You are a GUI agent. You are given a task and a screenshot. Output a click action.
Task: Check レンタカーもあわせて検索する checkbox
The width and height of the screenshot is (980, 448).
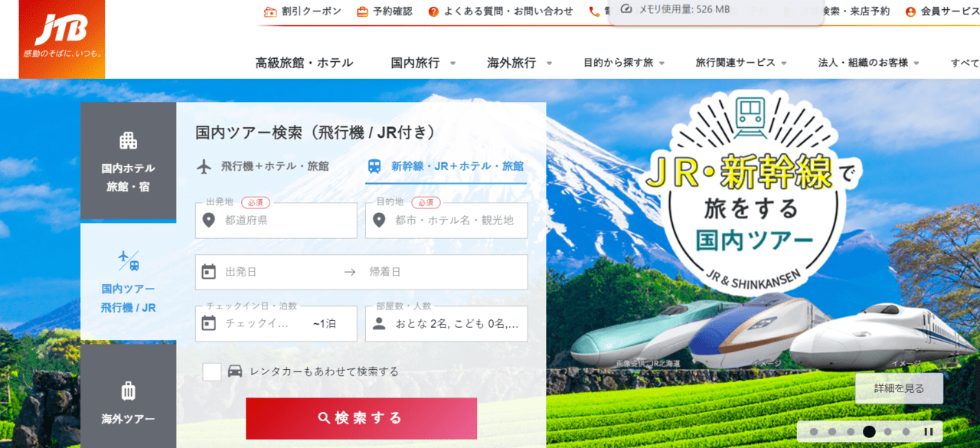(x=212, y=371)
